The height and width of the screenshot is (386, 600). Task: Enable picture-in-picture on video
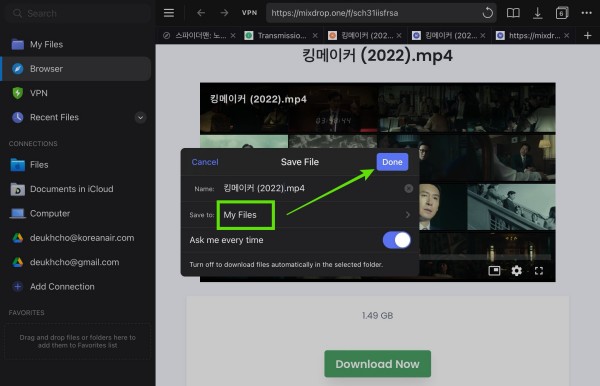click(494, 271)
